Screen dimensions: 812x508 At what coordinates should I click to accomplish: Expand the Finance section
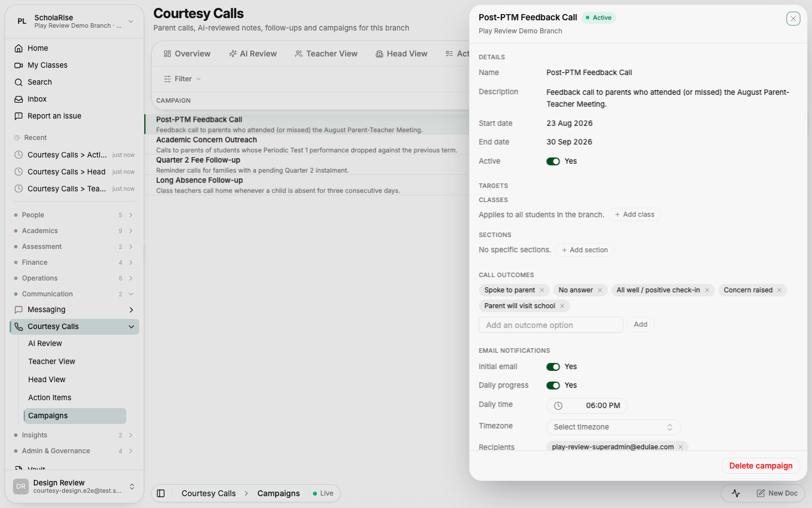74,262
